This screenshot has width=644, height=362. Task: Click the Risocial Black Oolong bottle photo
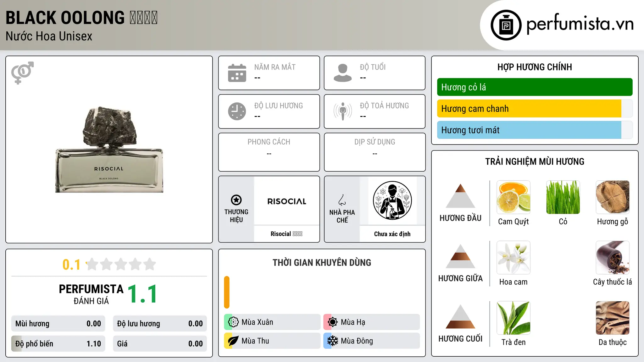point(109,150)
